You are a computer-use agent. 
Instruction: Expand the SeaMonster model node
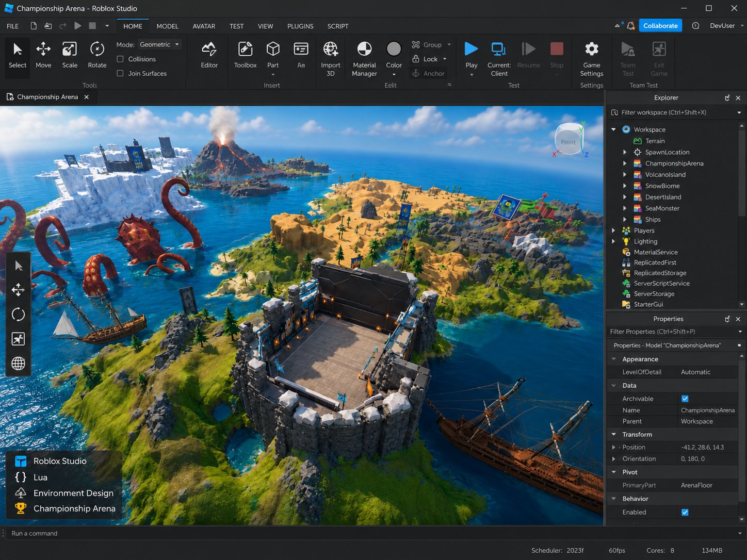pyautogui.click(x=625, y=208)
